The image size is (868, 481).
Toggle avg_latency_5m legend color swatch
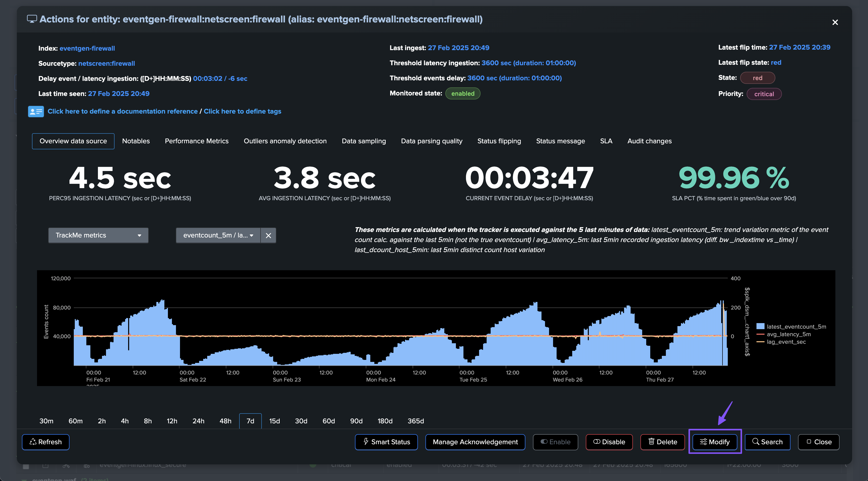click(760, 334)
